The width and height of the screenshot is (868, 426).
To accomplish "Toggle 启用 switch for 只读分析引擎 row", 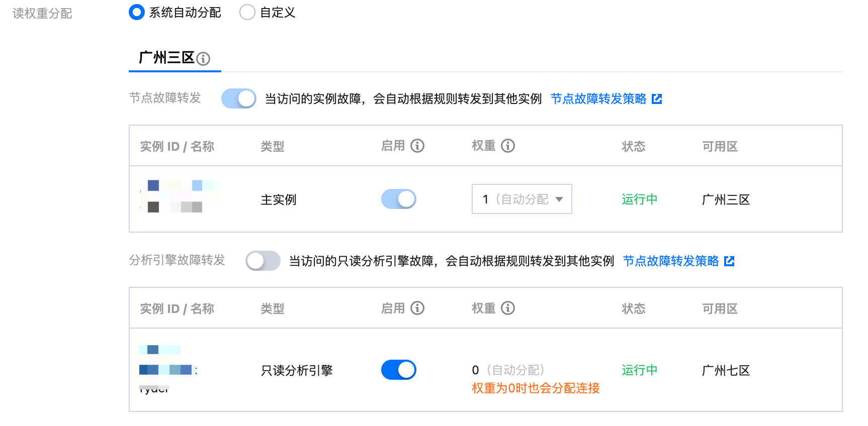I will coord(398,370).
